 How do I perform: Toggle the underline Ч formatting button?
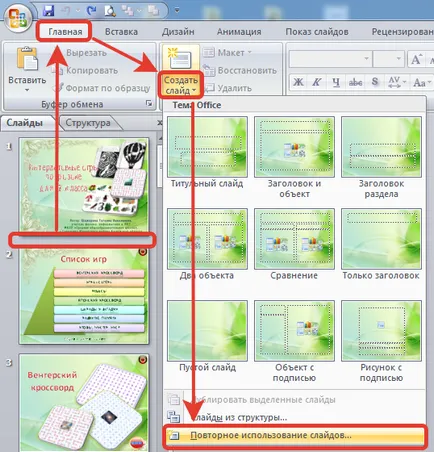point(336,82)
